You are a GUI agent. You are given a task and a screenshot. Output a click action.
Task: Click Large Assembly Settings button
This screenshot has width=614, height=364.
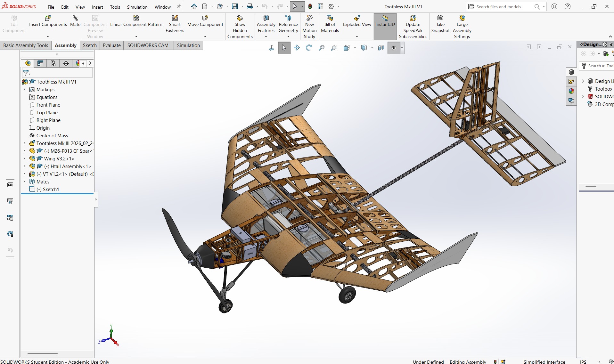click(462, 27)
